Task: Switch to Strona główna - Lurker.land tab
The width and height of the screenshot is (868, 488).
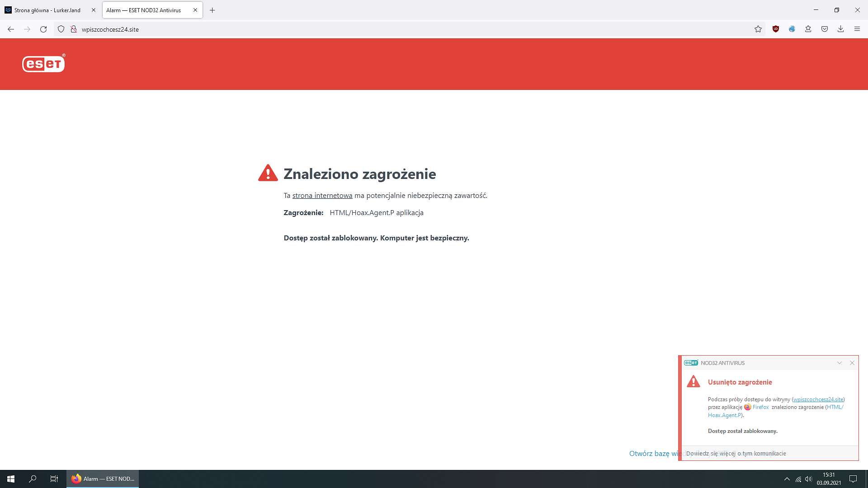Action: pyautogui.click(x=47, y=10)
